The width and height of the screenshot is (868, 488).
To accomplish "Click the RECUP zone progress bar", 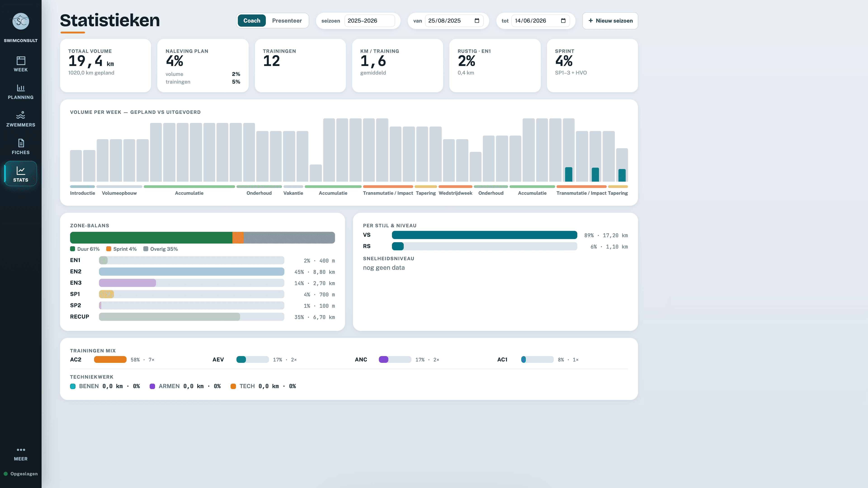I will click(x=191, y=317).
